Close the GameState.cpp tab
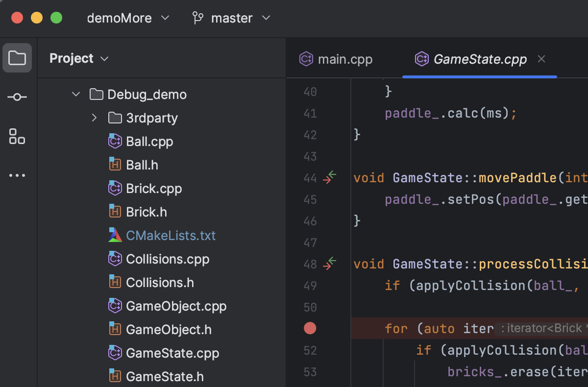 541,59
